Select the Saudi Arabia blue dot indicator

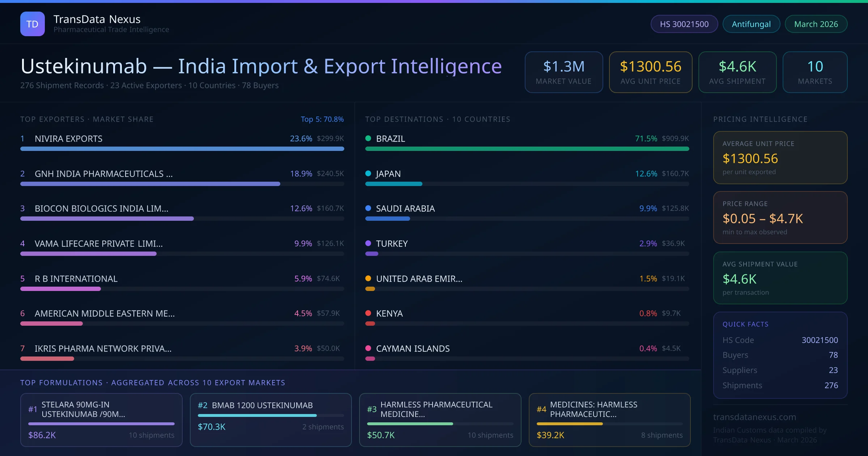(x=368, y=208)
